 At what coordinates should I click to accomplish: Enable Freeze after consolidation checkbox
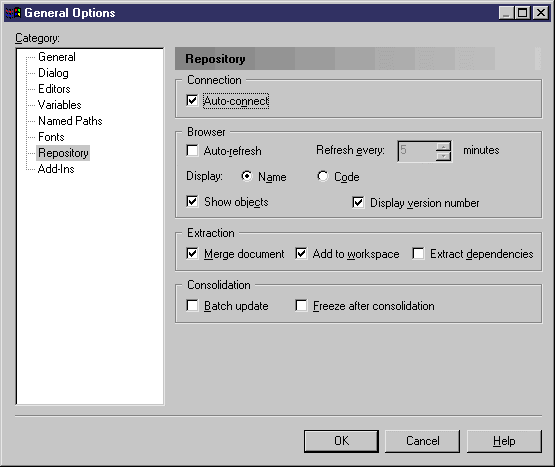301,306
